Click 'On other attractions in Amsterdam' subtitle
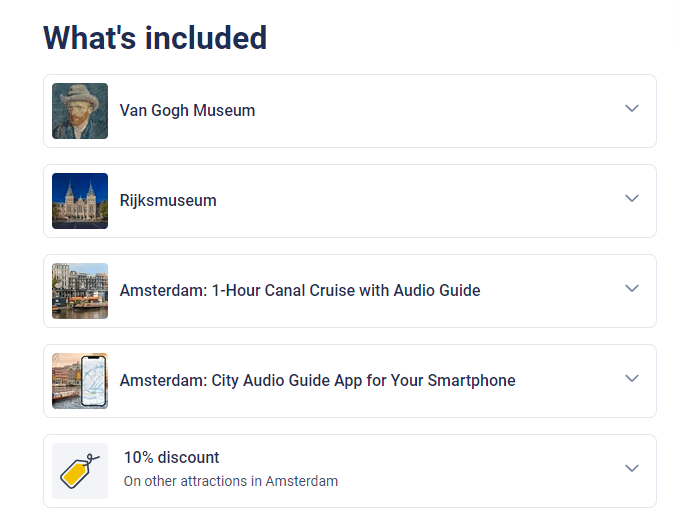 [231, 481]
